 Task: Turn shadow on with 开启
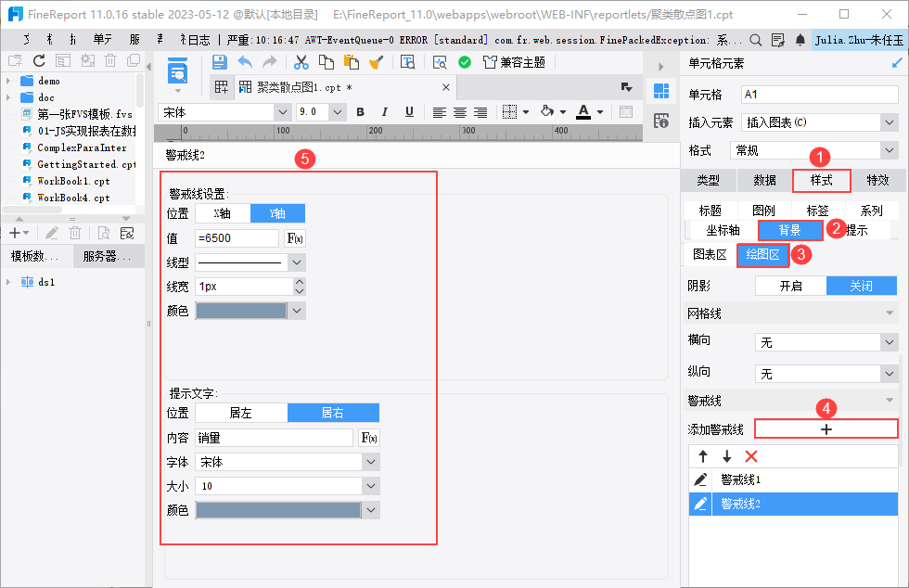(790, 286)
